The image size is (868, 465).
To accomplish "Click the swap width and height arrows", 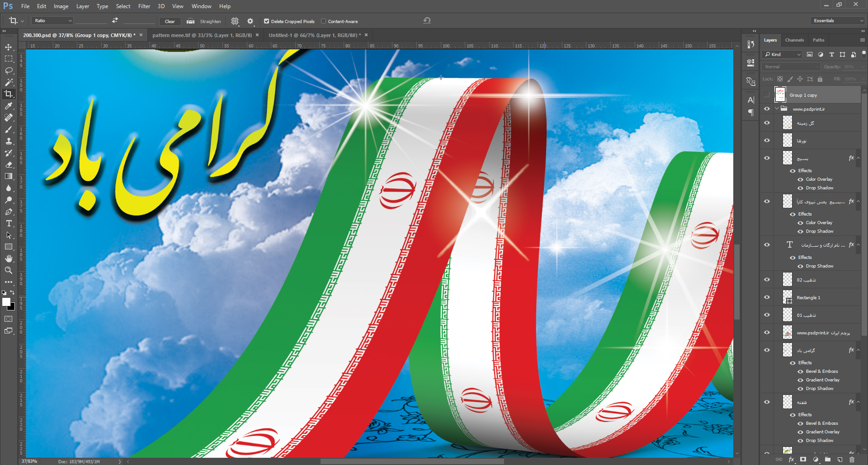I will tap(115, 20).
